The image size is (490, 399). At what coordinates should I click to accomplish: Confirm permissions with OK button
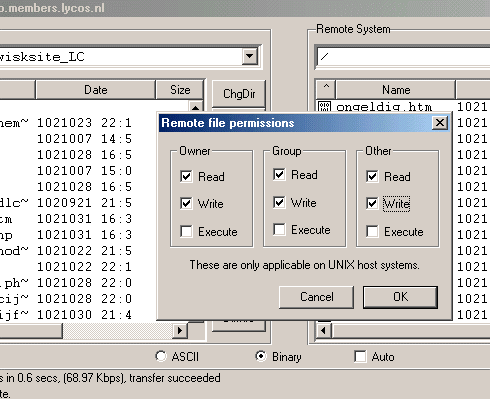point(400,297)
